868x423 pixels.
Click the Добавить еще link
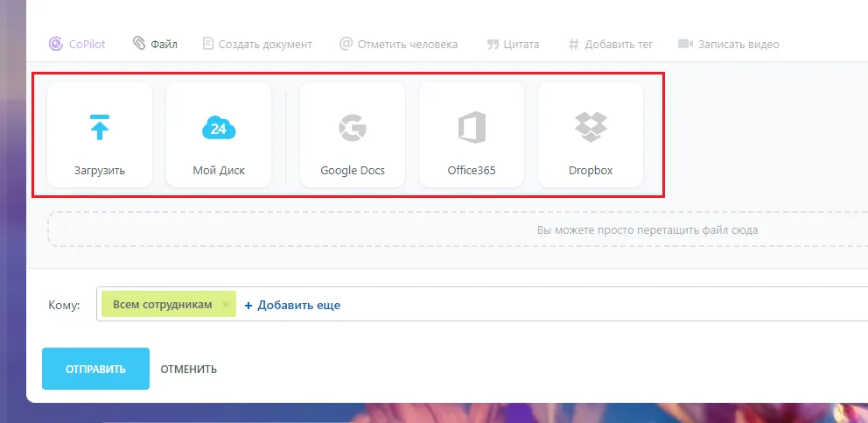(292, 305)
